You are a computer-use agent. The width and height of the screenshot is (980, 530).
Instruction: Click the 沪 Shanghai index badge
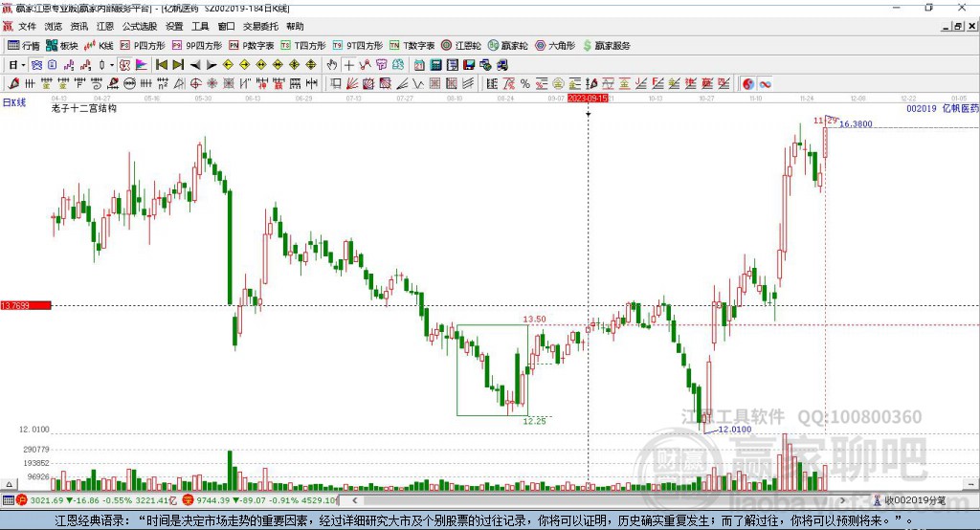pyautogui.click(x=22, y=500)
